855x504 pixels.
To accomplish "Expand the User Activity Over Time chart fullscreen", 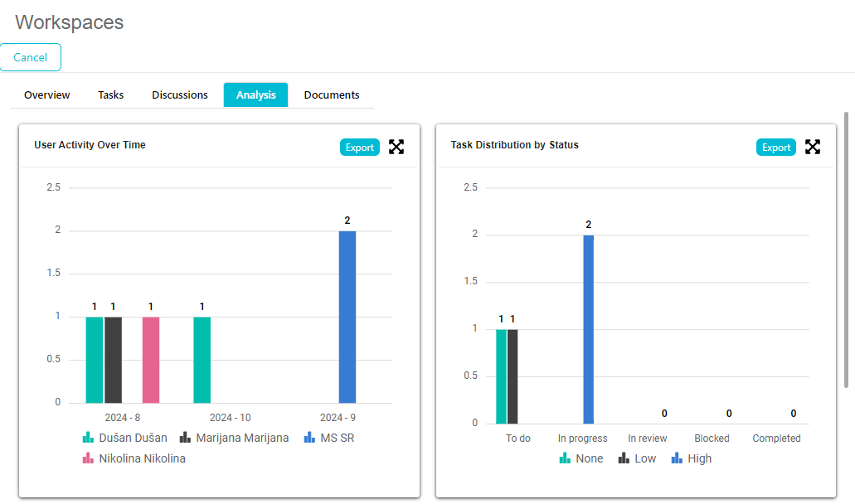I will (x=396, y=148).
